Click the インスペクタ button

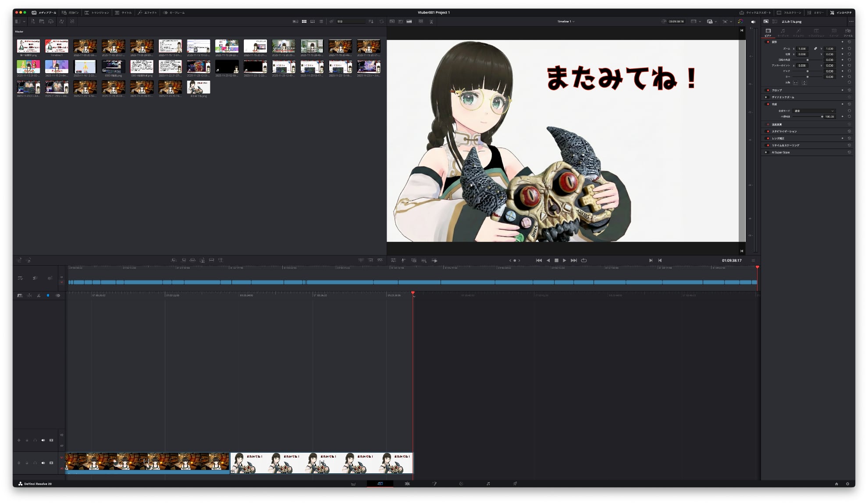(x=840, y=13)
